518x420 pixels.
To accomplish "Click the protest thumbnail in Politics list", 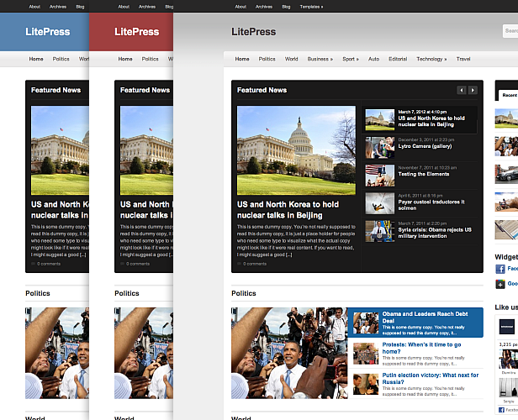I will tap(366, 354).
